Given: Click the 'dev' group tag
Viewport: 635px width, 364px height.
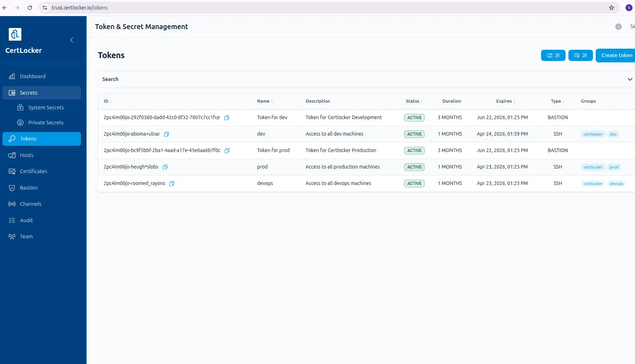Looking at the screenshot, I should (613, 134).
